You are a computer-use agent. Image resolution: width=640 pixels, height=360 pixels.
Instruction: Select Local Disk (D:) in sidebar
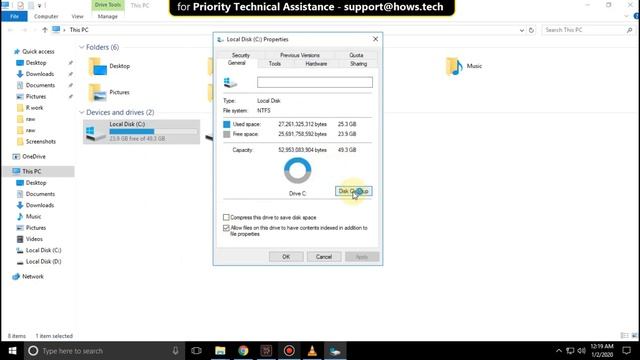pyautogui.click(x=43, y=262)
